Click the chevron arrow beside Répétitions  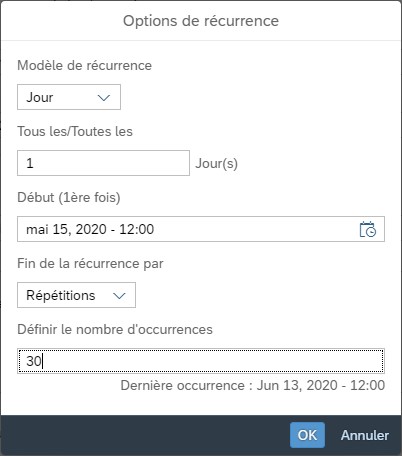click(x=119, y=295)
